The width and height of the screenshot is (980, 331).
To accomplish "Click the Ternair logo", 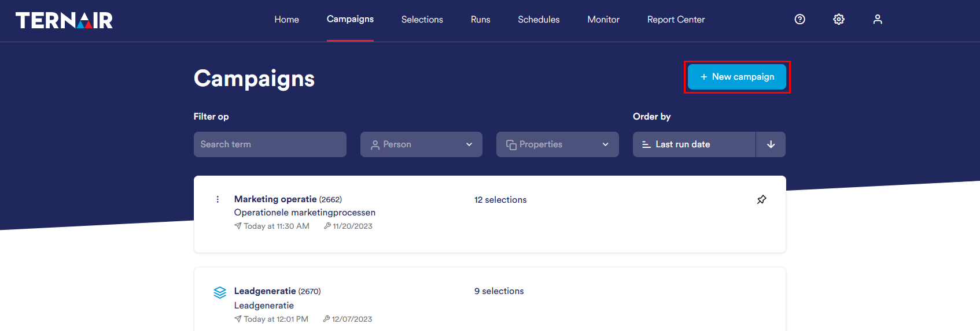I will (x=64, y=20).
